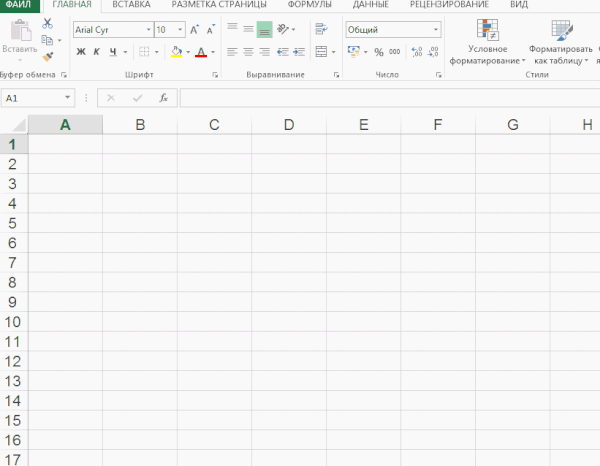Toggle the Bottom Align button

264,29
